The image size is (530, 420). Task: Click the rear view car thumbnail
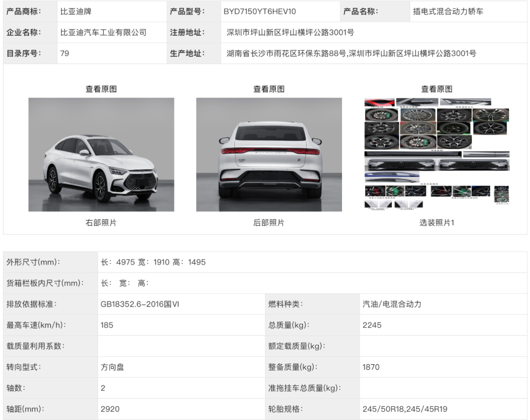[269, 155]
